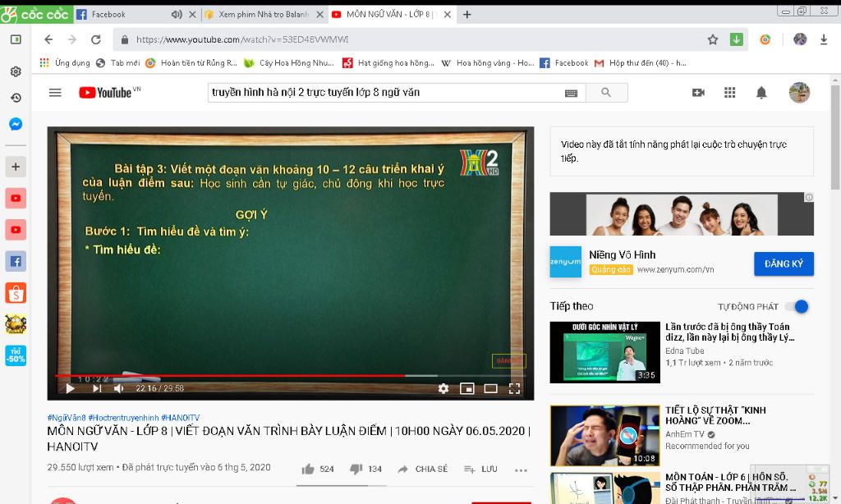This screenshot has width=841, height=504.
Task: Open browsing history in sidebar
Action: coord(16,98)
